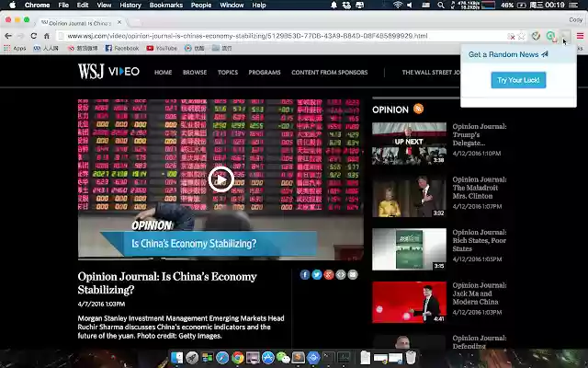Open Terminal from the Dock

click(x=329, y=358)
